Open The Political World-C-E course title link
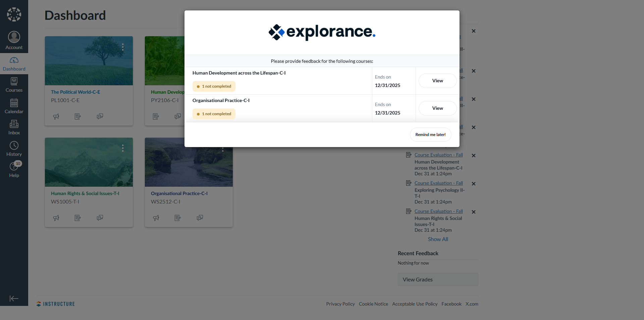Image resolution: width=644 pixels, height=320 pixels. point(75,92)
